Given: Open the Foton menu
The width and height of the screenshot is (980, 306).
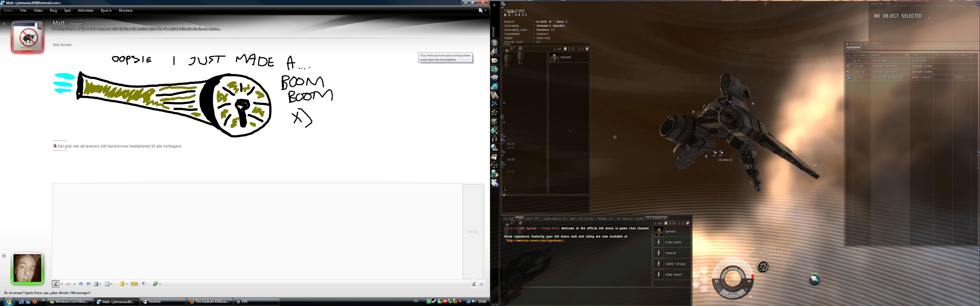Looking at the screenshot, I should click(8, 11).
